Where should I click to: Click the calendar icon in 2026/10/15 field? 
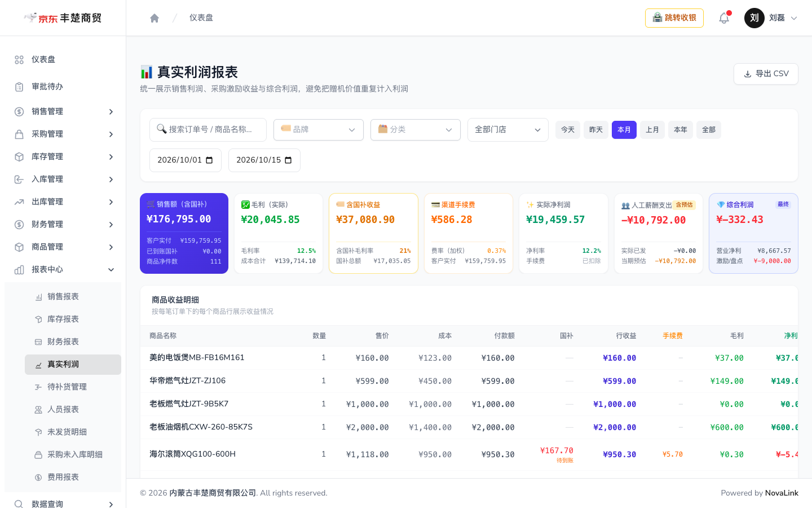[x=288, y=160]
